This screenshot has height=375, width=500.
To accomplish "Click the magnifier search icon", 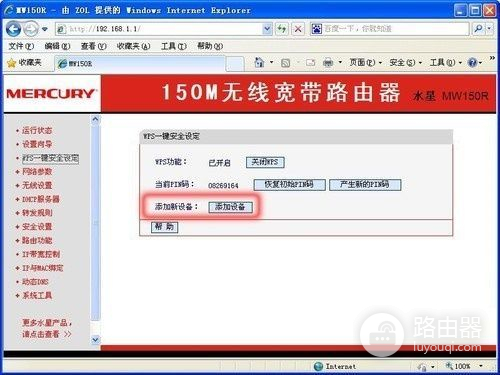I will [479, 29].
